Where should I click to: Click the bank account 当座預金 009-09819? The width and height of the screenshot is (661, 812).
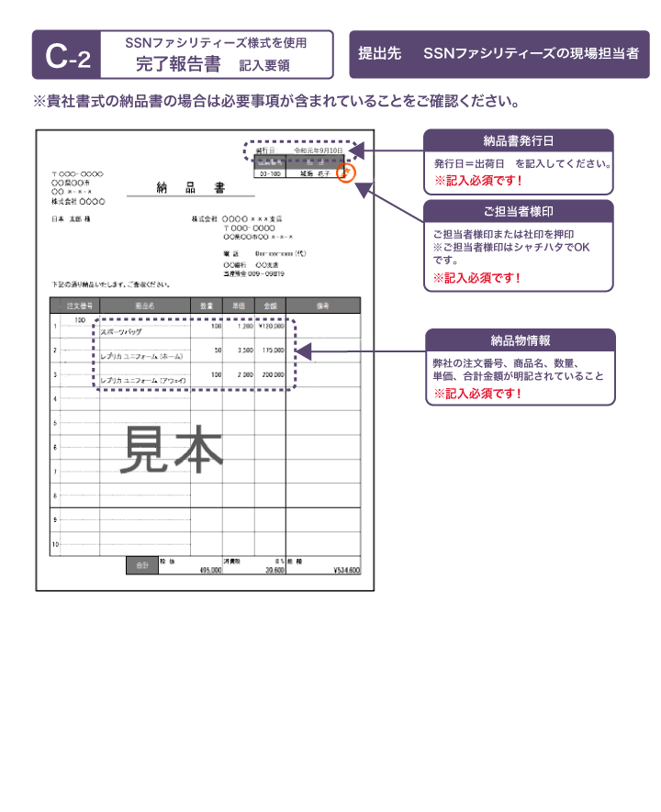click(x=253, y=274)
